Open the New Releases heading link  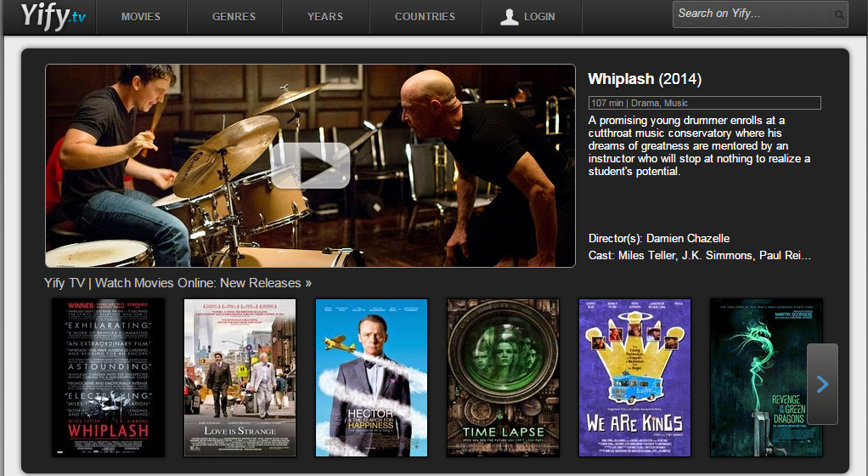[x=178, y=282]
